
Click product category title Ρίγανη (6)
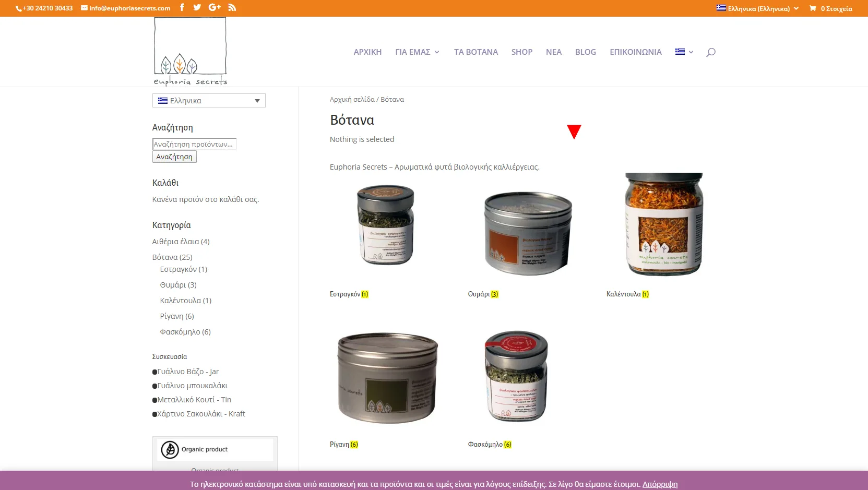point(344,445)
